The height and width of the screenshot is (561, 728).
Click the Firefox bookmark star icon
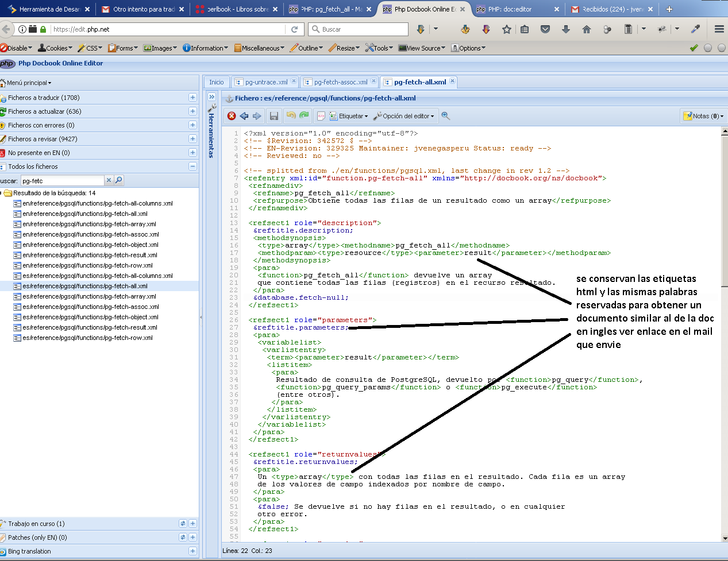coord(506,29)
